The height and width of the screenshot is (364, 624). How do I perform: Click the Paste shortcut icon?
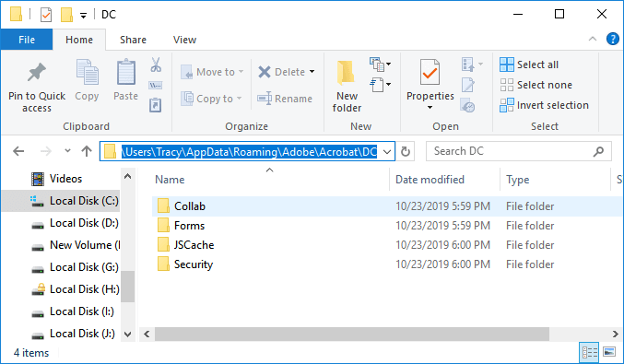point(155,105)
